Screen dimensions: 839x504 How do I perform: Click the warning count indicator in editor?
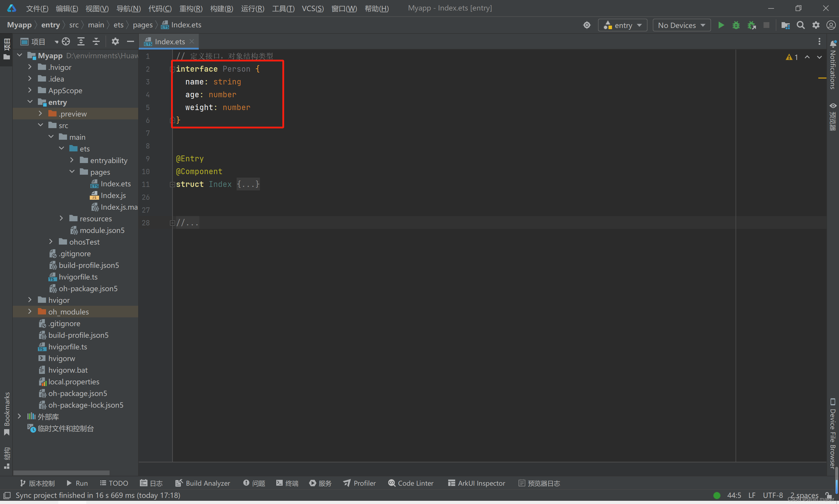click(791, 57)
